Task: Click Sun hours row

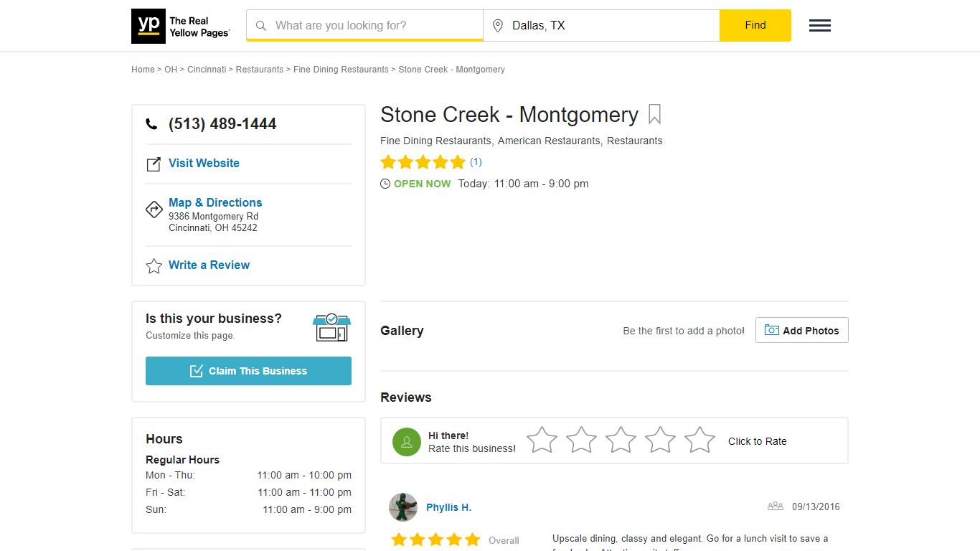Action: [x=248, y=509]
